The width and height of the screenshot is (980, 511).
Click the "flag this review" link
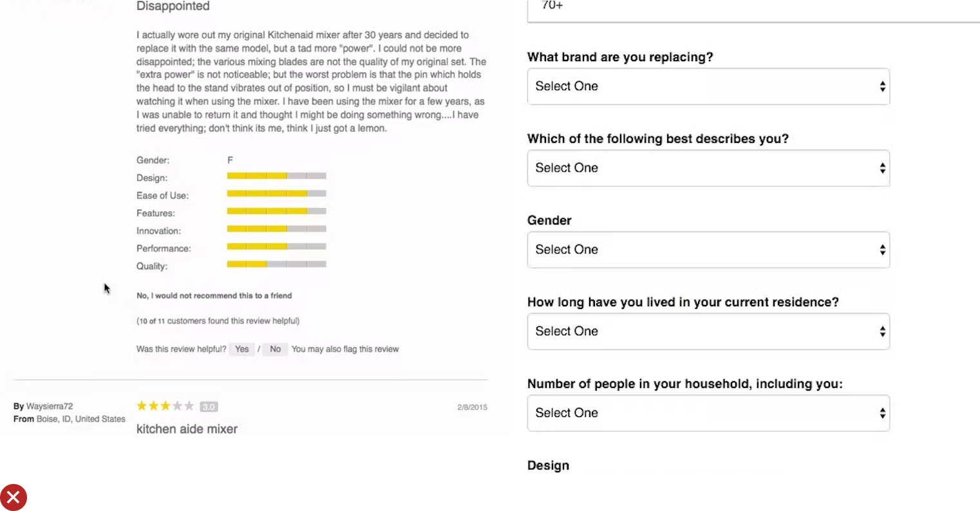379,349
